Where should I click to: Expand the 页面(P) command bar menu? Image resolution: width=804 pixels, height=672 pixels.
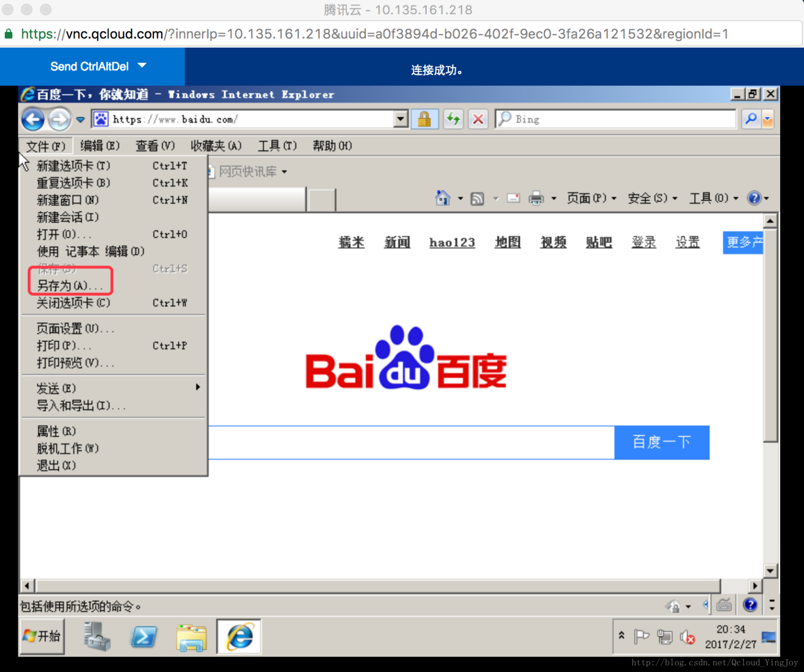click(592, 198)
